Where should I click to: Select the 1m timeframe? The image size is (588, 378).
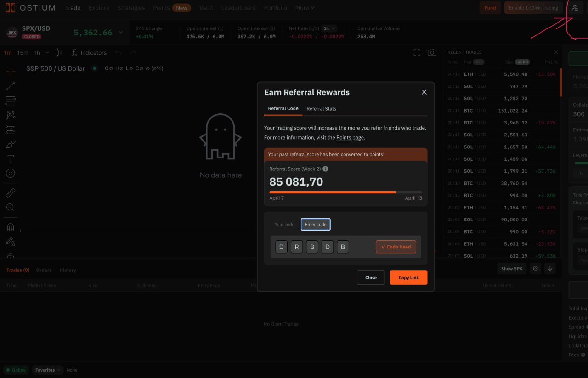8,53
